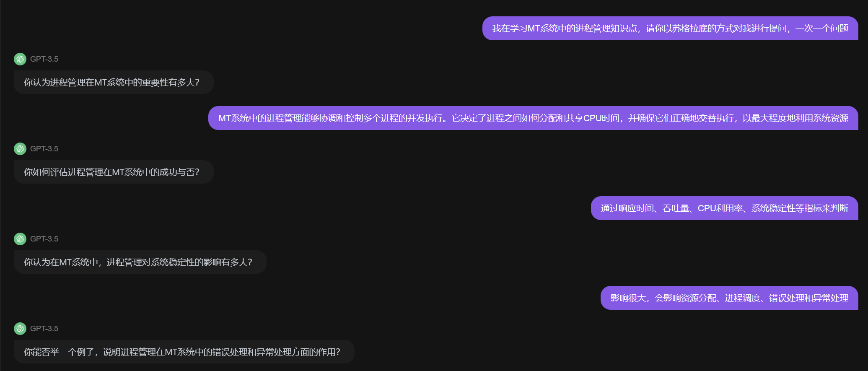Select the purple message starting '影响很大'
Image resolution: width=868 pixels, height=371 pixels.
729,298
